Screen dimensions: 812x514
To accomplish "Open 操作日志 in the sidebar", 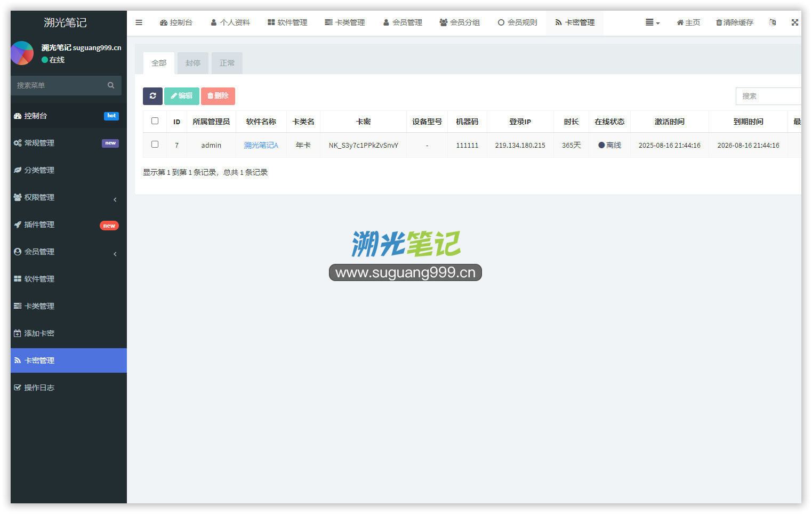I will [x=69, y=388].
